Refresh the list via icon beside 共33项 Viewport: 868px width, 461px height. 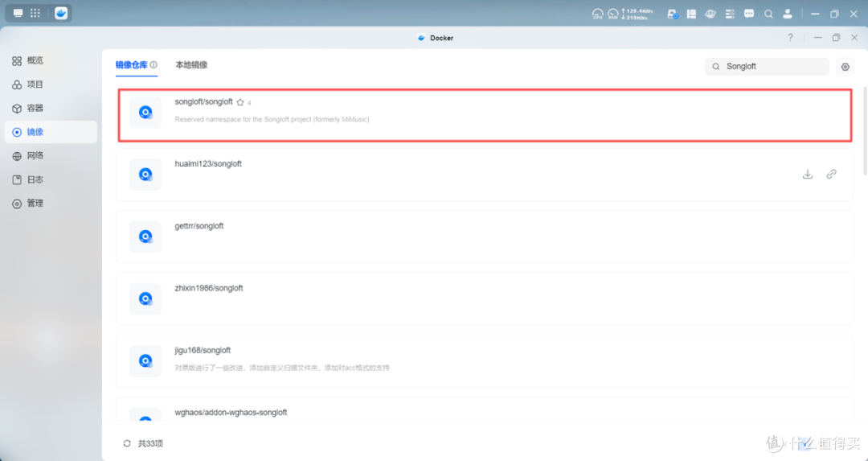tap(127, 443)
